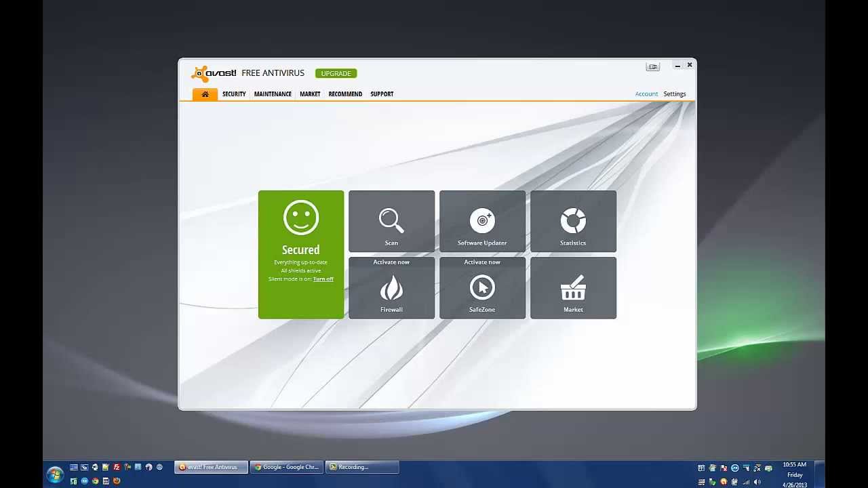Click the avast tray icon

tap(724, 482)
